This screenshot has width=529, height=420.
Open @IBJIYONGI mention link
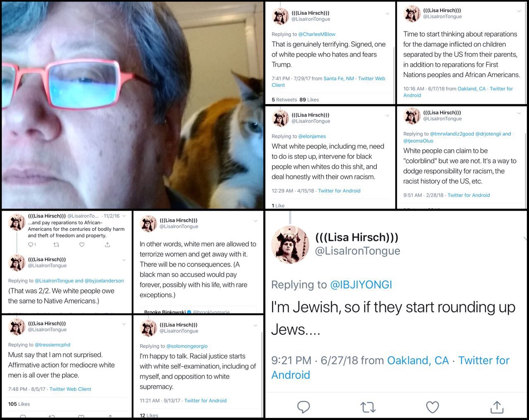pos(361,284)
